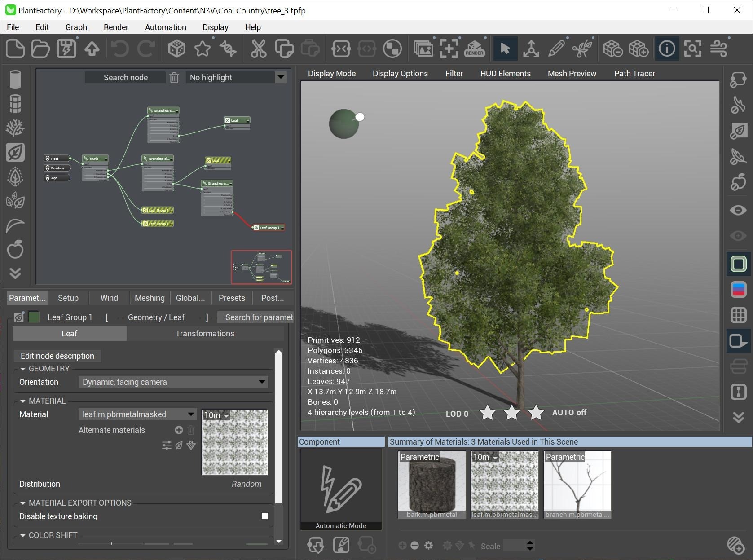Click the Undo arrow icon
Image resolution: width=753 pixels, height=560 pixels.
pyautogui.click(x=120, y=49)
